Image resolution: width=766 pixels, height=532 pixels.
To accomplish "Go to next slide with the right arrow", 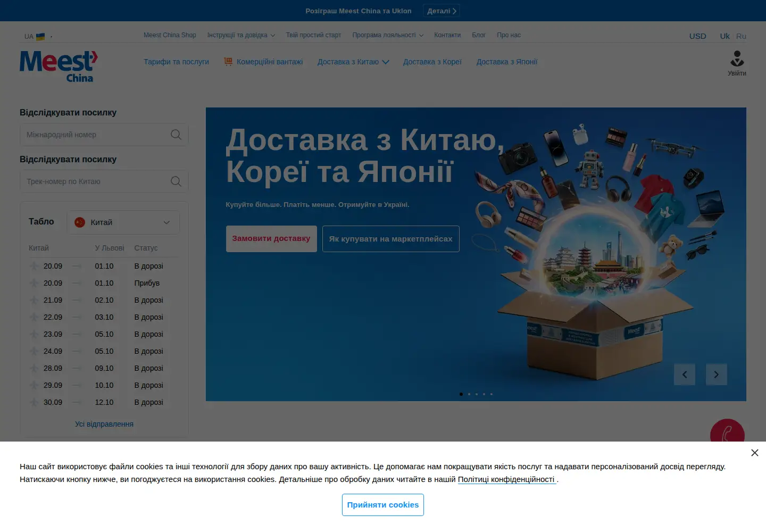I will coord(717,375).
